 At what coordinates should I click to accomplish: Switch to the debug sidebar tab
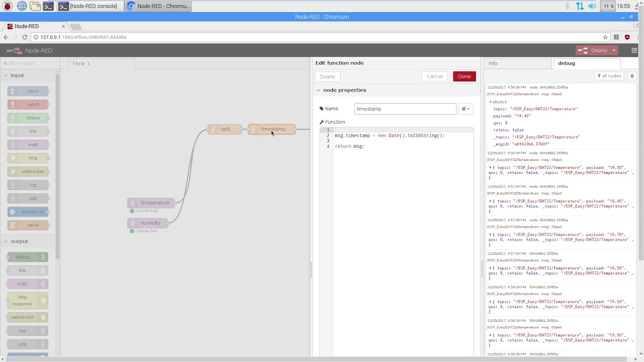click(587, 63)
